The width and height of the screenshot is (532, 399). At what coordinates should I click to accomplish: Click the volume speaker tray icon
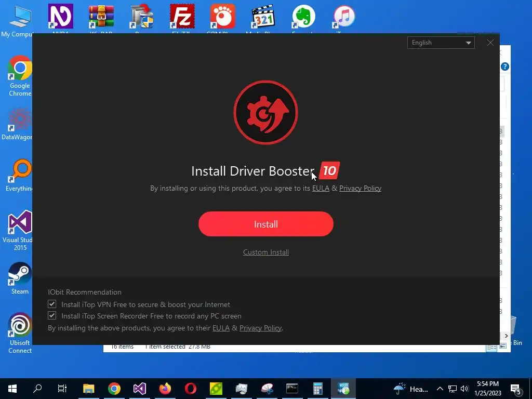tap(465, 389)
